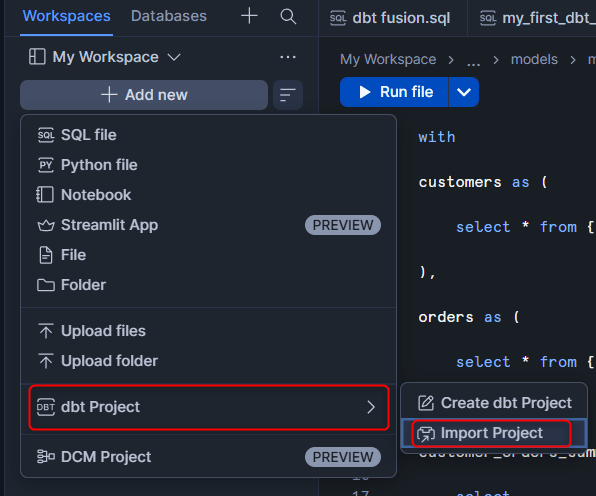Screen dimensions: 596x496
Task: Expand the dbt Project submenu
Action: pos(209,407)
